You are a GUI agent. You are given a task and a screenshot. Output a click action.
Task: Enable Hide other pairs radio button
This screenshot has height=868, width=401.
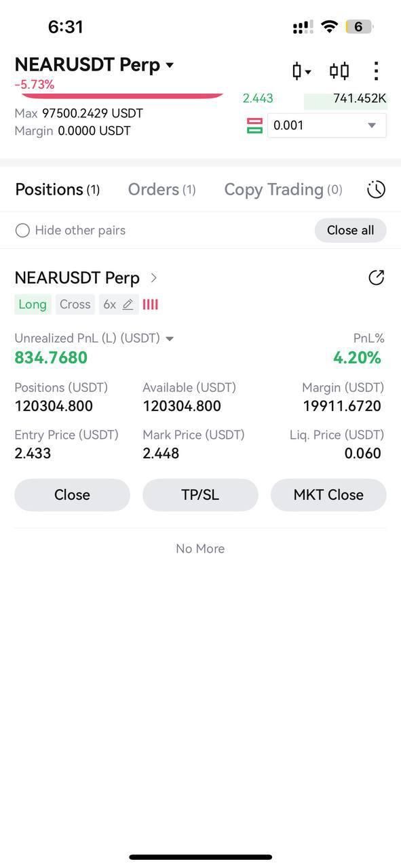tap(22, 231)
